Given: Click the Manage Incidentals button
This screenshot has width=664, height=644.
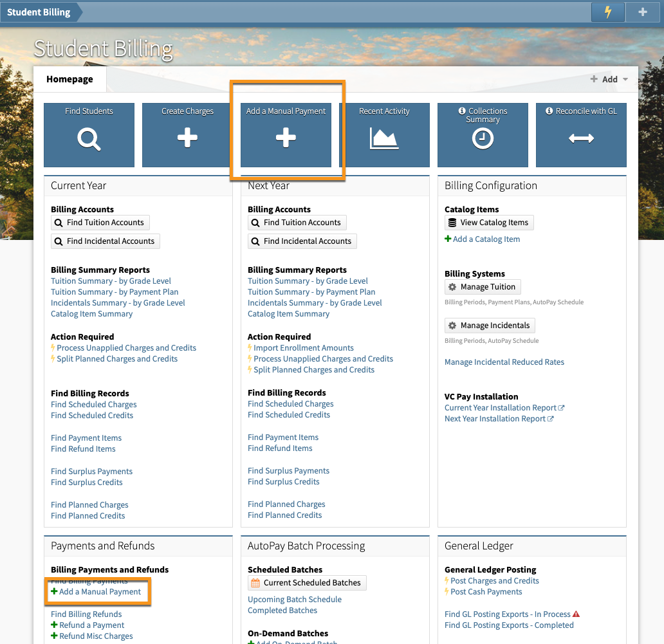Looking at the screenshot, I should pos(489,326).
